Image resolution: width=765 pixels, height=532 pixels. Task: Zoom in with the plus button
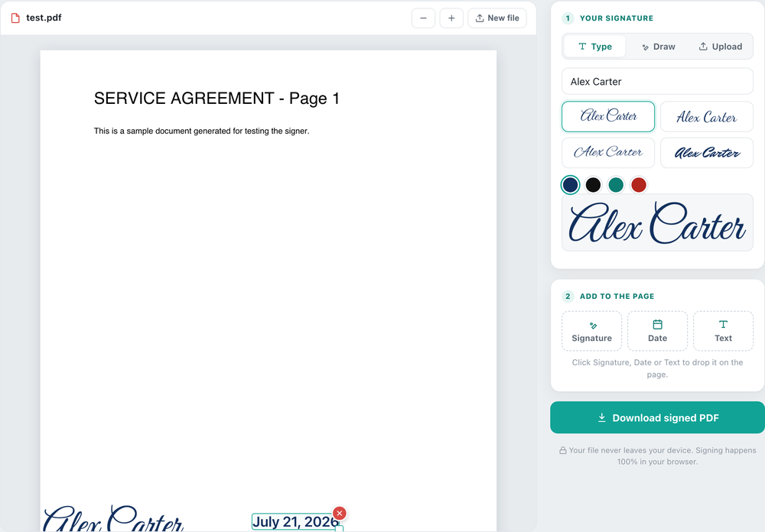coord(451,18)
